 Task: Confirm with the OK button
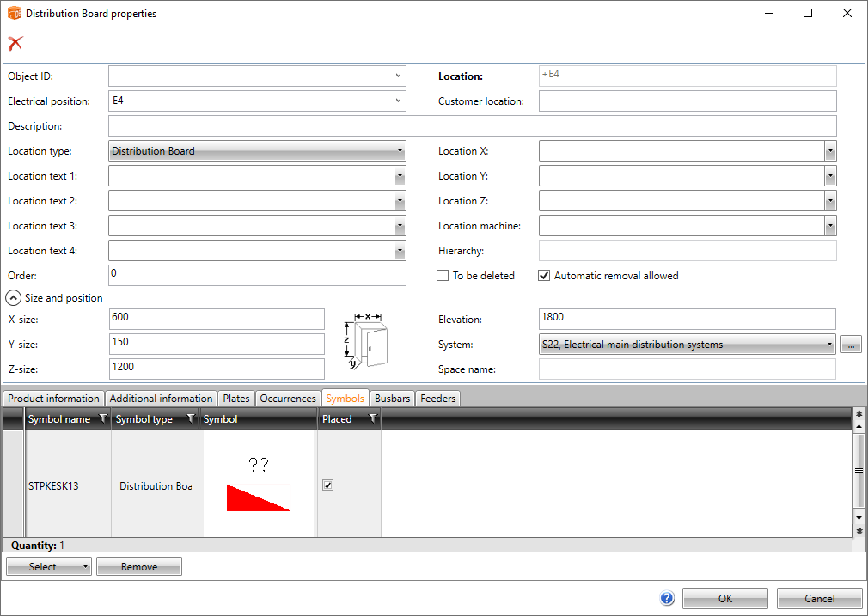point(725,599)
